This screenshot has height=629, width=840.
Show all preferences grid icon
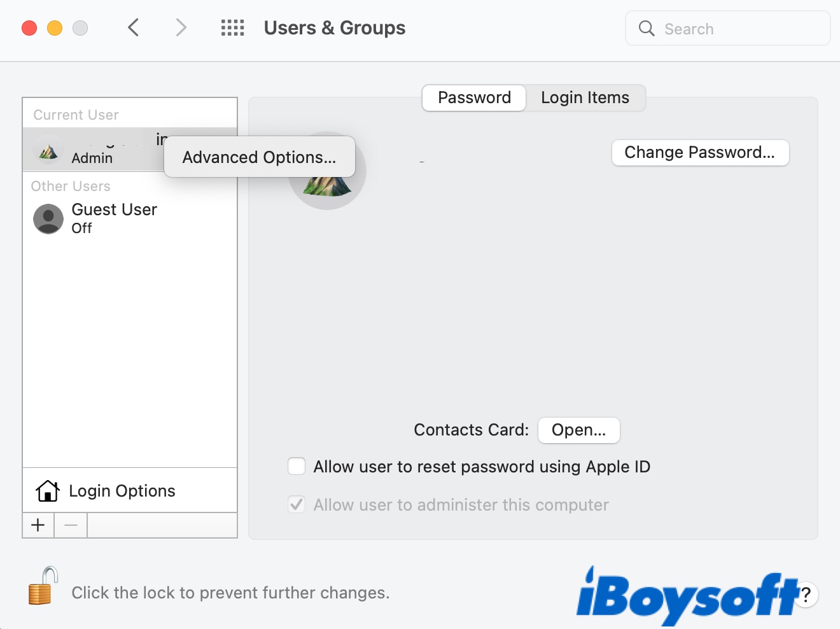pyautogui.click(x=232, y=28)
